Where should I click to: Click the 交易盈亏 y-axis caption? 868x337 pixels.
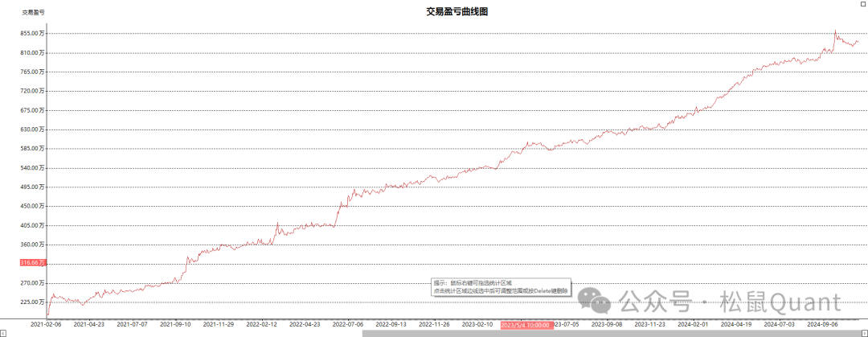(33, 14)
